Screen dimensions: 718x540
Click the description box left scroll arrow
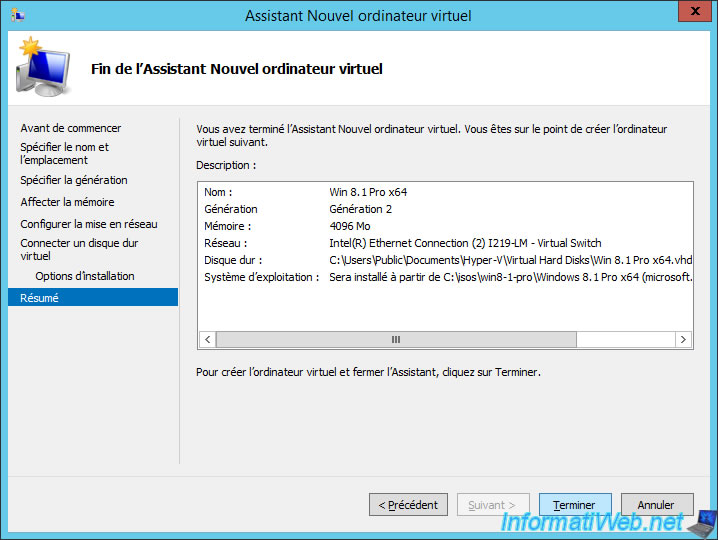tap(208, 340)
